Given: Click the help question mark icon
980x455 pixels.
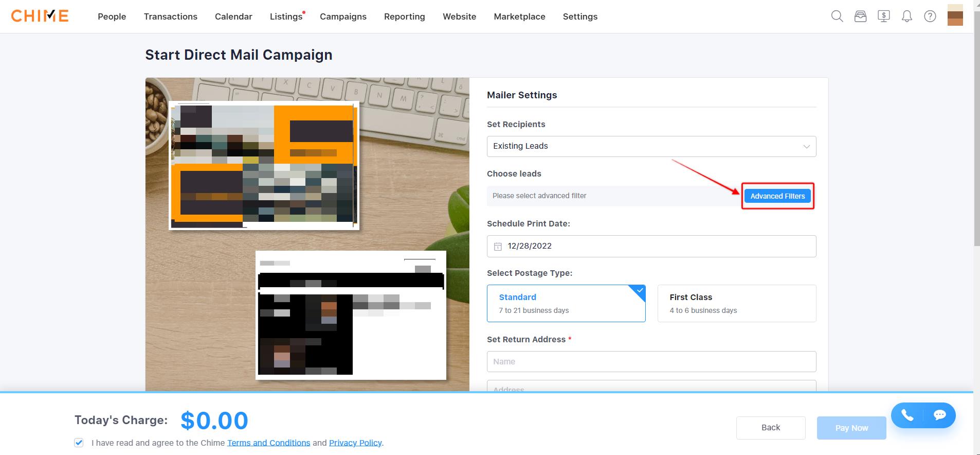Looking at the screenshot, I should pos(930,16).
